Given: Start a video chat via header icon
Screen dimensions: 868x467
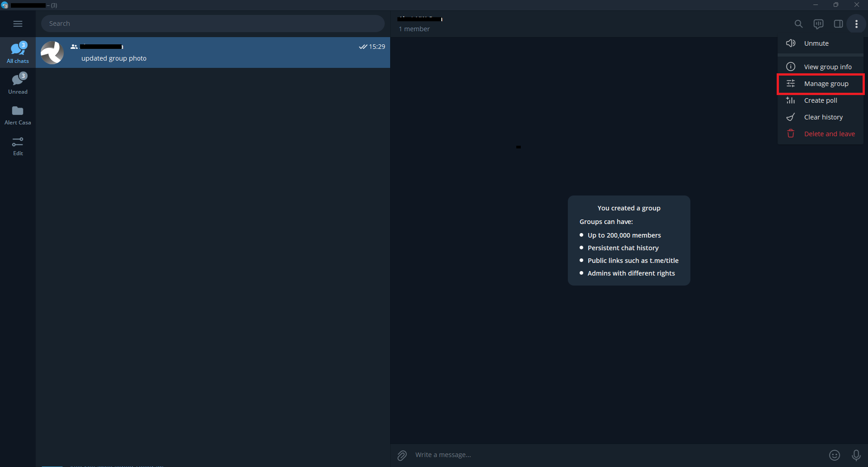Looking at the screenshot, I should [x=818, y=24].
